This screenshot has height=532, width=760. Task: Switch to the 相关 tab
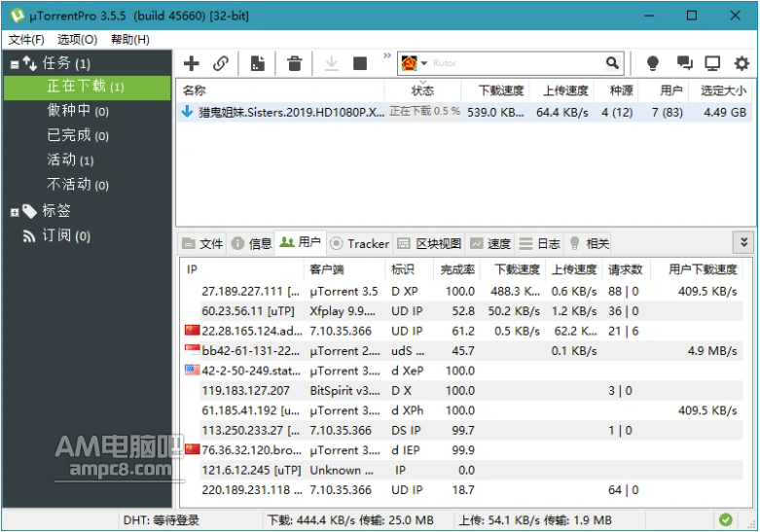coord(589,243)
